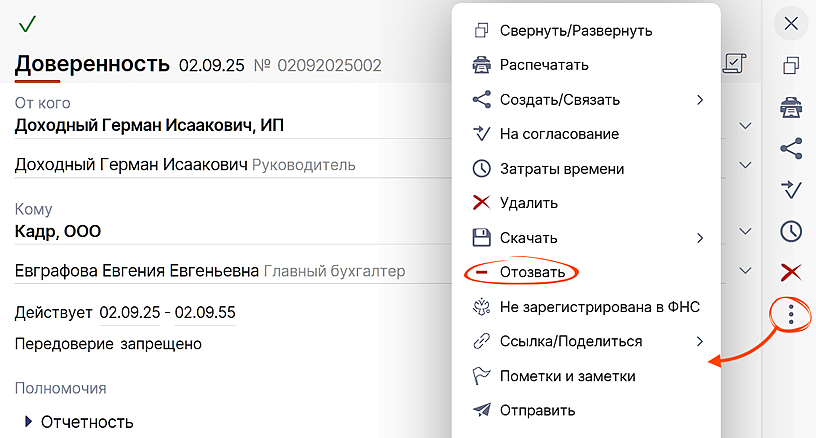Click the start date 02.09.25 field
816x438 pixels.
coord(130,313)
